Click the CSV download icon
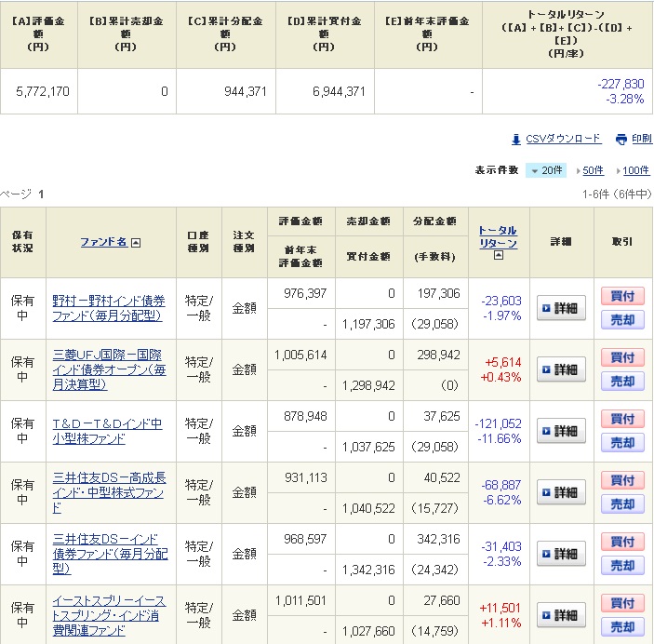The height and width of the screenshot is (644, 654). pos(516,140)
